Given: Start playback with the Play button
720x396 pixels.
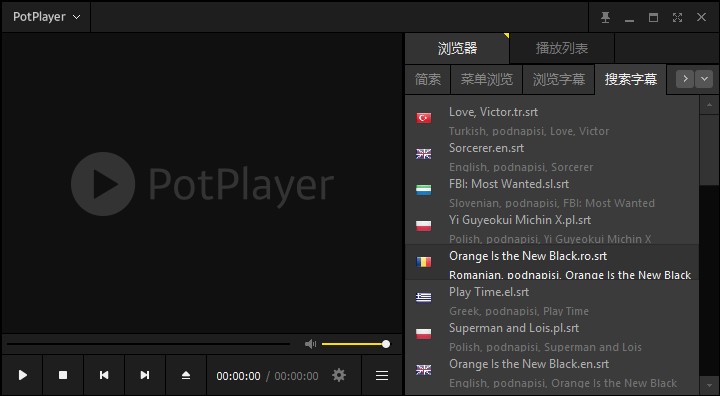Looking at the screenshot, I should click(x=22, y=375).
